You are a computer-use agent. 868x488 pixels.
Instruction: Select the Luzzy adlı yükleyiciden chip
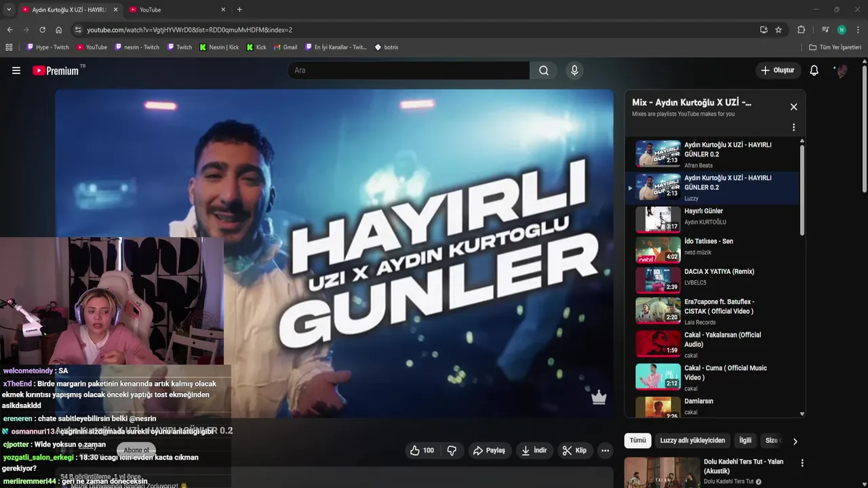click(x=692, y=441)
